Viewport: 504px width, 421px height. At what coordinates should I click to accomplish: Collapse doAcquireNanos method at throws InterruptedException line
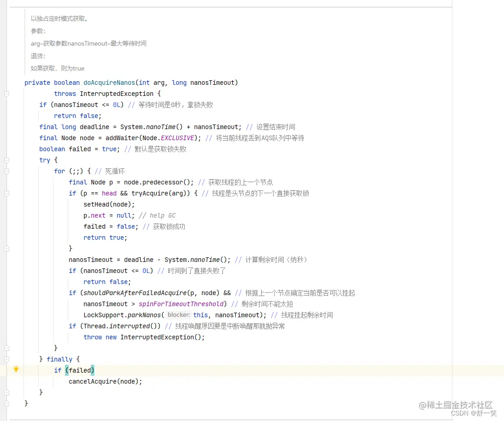6,94
